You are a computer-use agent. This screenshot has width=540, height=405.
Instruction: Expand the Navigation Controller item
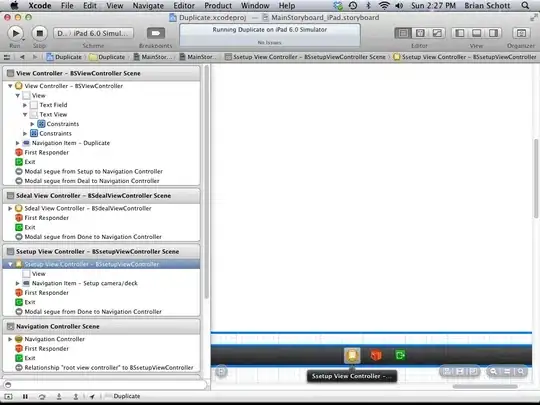tap(10, 339)
